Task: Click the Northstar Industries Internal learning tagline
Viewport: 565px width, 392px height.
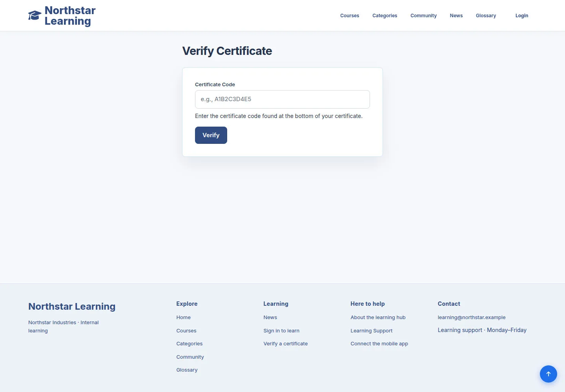Action: (64, 327)
